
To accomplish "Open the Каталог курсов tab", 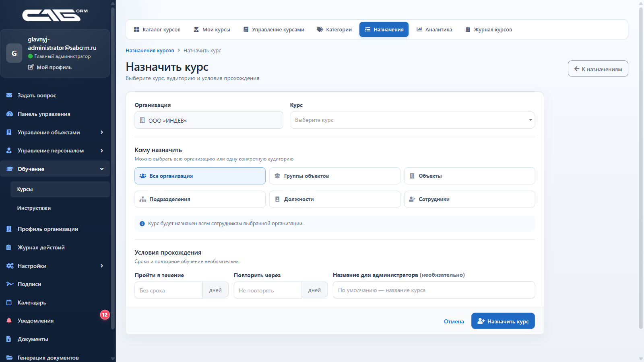I will [157, 29].
